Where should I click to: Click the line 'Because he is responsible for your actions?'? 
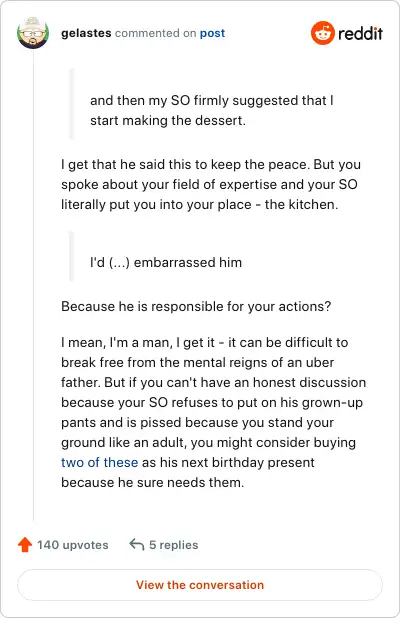tap(196, 306)
